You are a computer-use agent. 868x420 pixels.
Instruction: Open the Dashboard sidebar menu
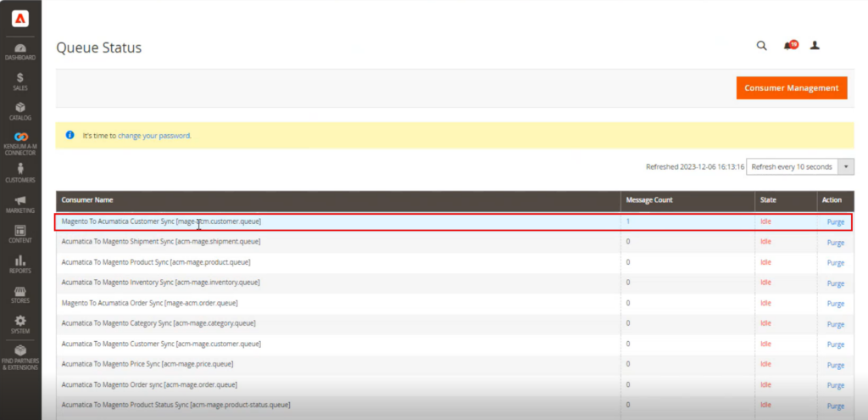(x=20, y=52)
